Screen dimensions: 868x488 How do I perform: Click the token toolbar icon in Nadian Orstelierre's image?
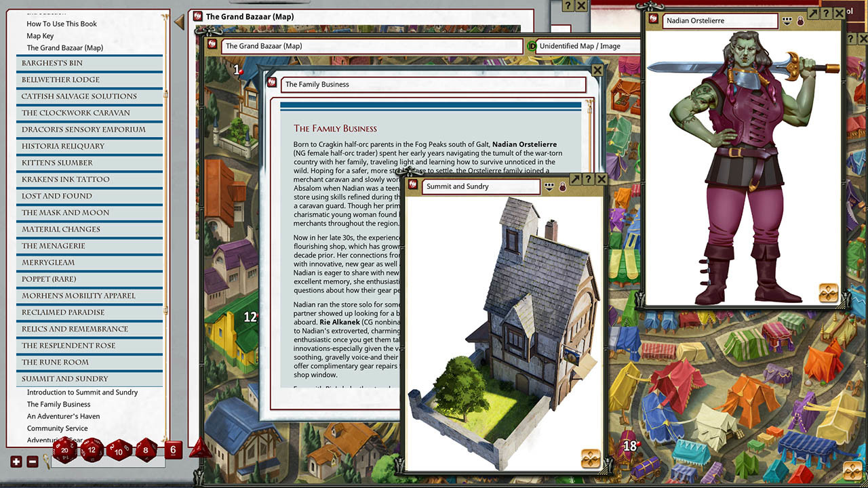coord(828,292)
